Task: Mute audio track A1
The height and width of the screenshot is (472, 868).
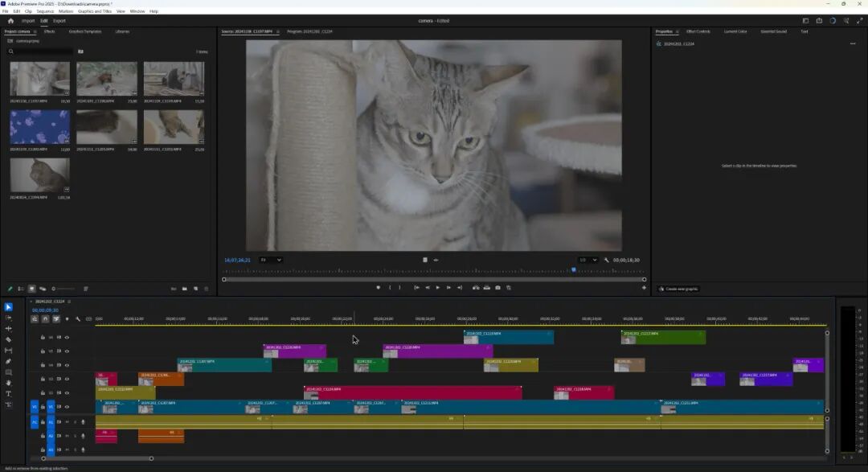Action: [67, 422]
